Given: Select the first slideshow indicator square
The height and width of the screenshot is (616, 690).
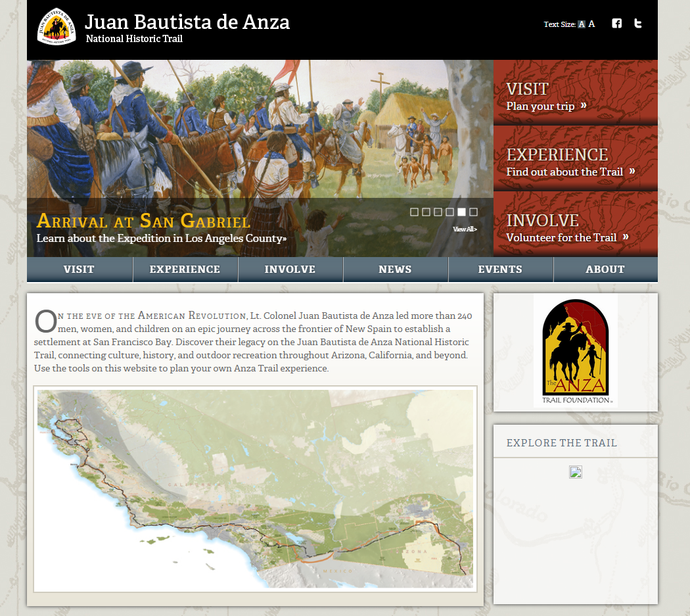Looking at the screenshot, I should pos(414,212).
